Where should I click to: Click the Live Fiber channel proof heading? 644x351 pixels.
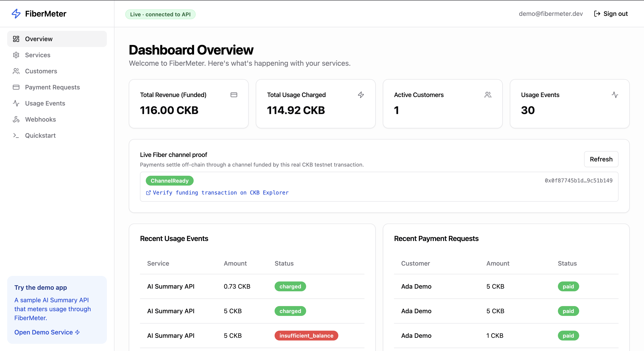tap(174, 155)
